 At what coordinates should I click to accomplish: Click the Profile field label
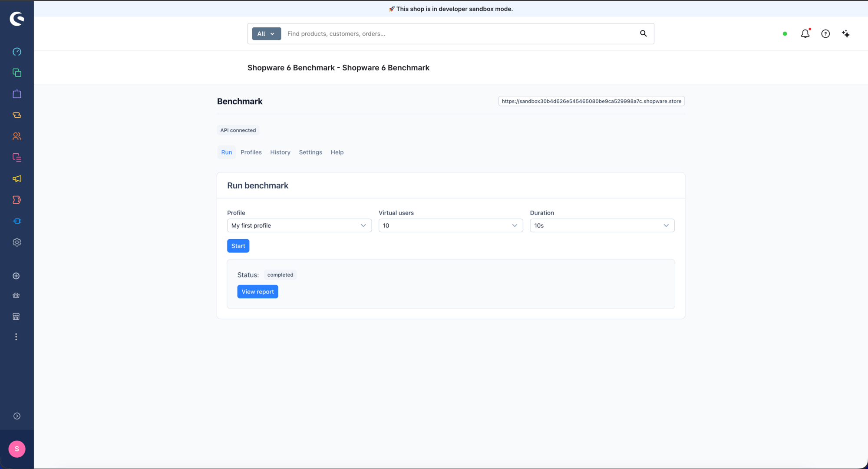click(236, 213)
